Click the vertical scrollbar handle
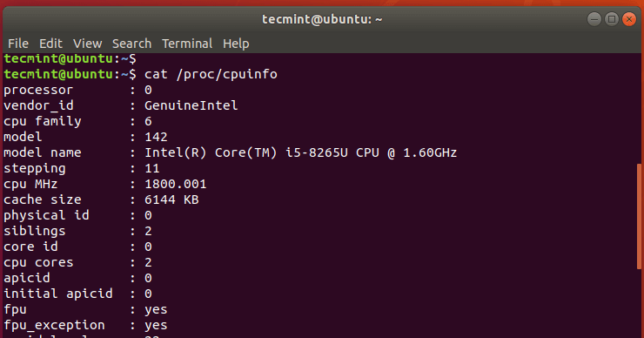Screen dimensions: 644x338 coord(639,216)
